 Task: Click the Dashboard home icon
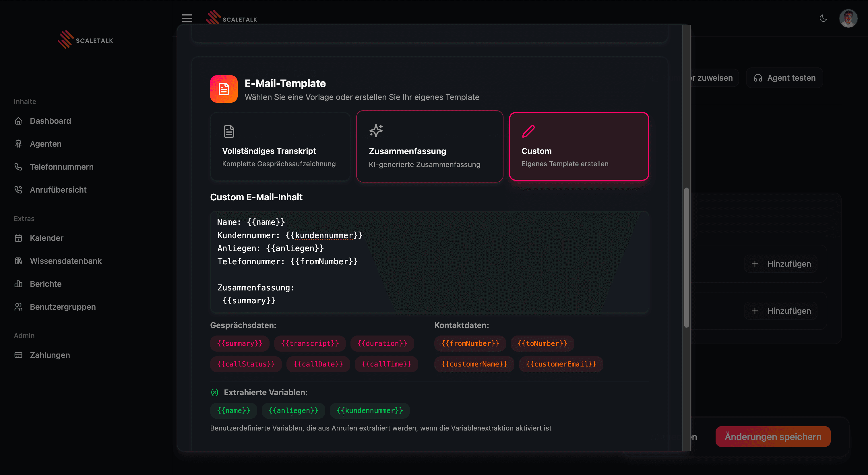pos(19,121)
